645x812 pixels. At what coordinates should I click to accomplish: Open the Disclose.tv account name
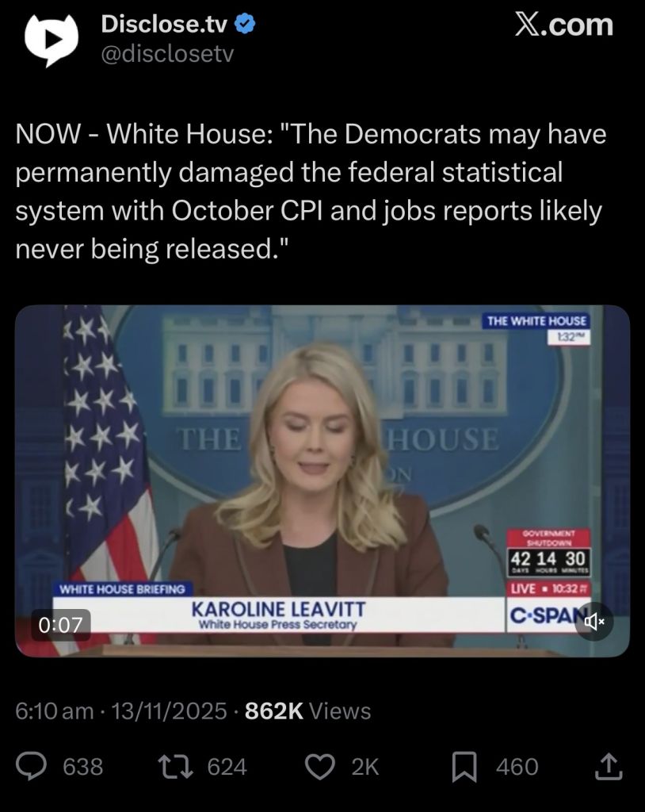(164, 24)
